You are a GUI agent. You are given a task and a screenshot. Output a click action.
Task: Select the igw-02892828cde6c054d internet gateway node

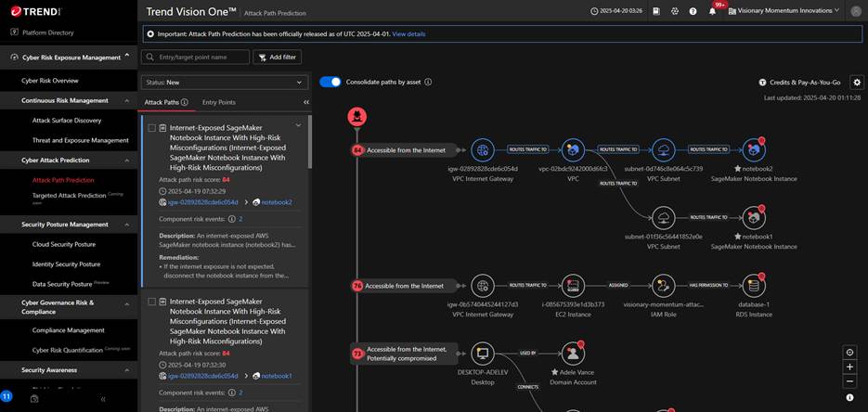pyautogui.click(x=483, y=150)
